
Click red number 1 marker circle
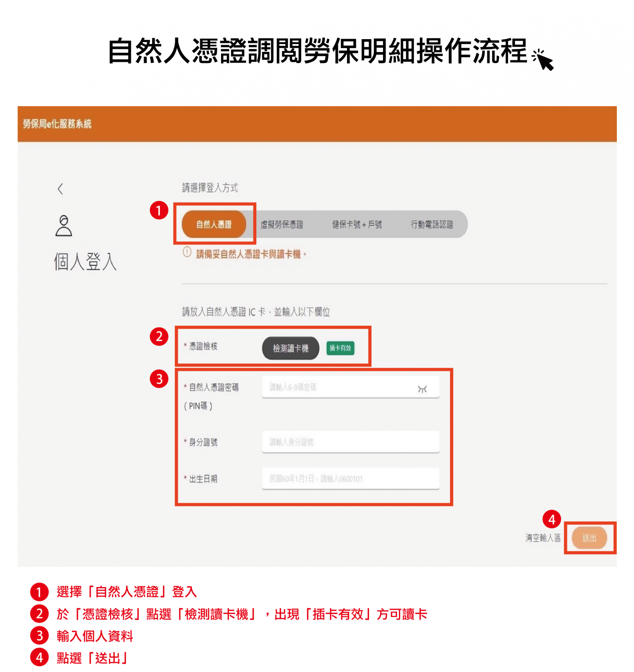click(x=159, y=210)
